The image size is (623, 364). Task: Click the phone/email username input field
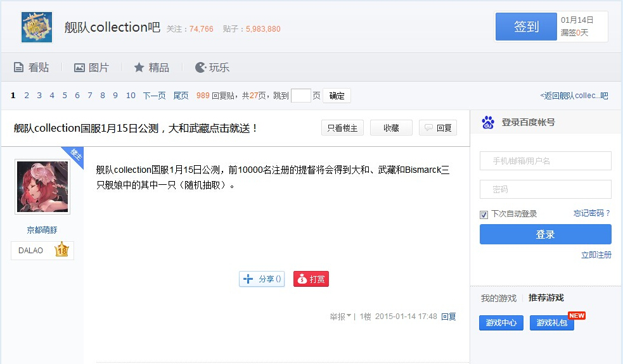[545, 161]
